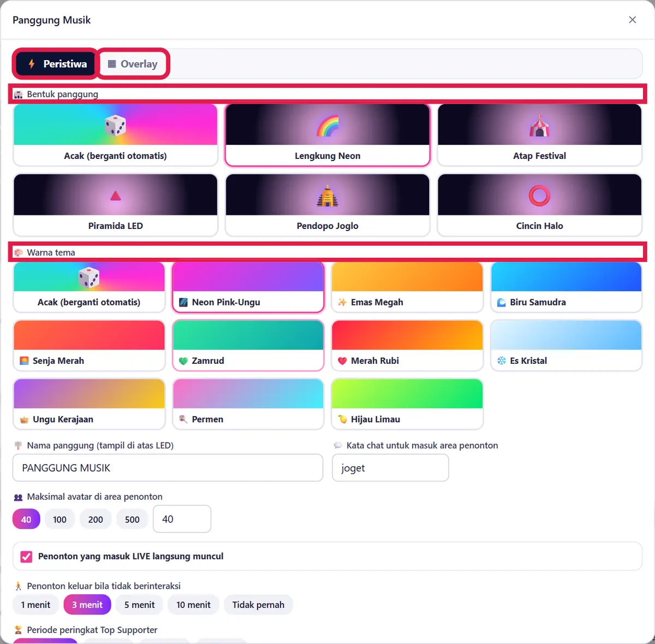Set idle timeout to 1 menit

pos(35,605)
